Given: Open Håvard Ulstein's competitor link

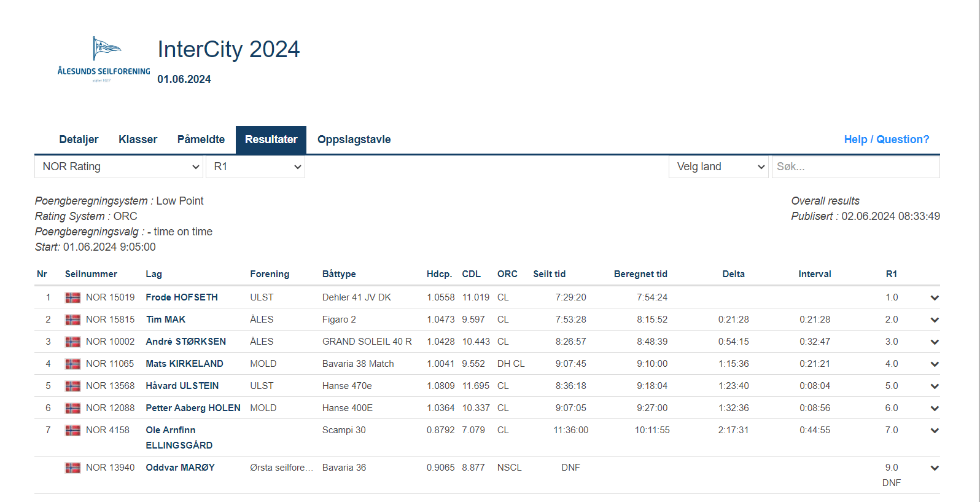Looking at the screenshot, I should click(x=182, y=386).
